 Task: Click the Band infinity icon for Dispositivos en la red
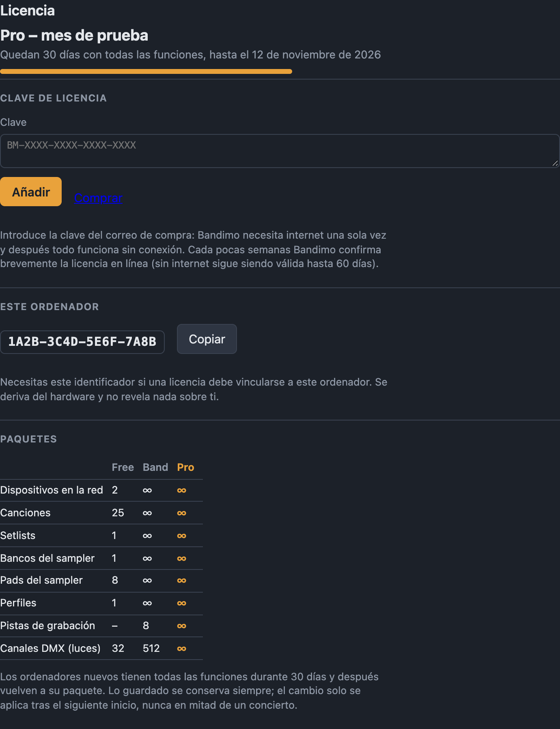tap(147, 490)
